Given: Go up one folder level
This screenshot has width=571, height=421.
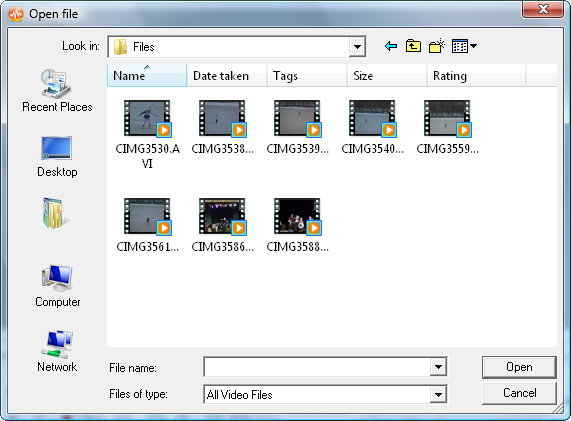Looking at the screenshot, I should pos(413,46).
